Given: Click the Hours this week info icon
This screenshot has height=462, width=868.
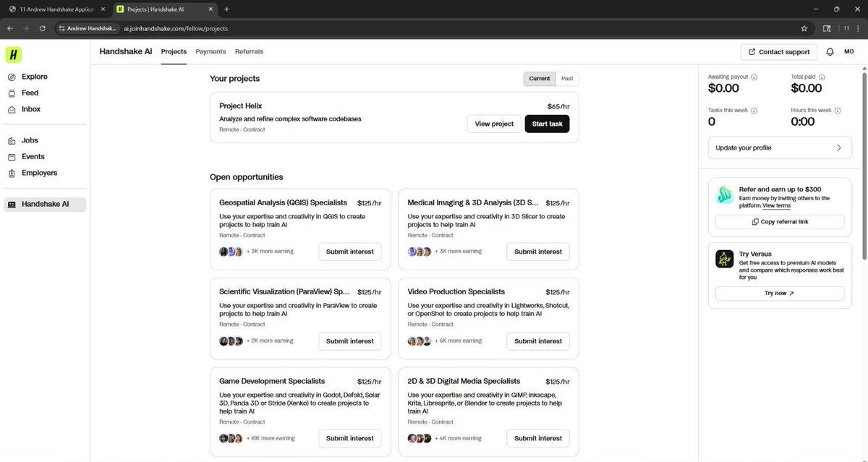Looking at the screenshot, I should 838,111.
